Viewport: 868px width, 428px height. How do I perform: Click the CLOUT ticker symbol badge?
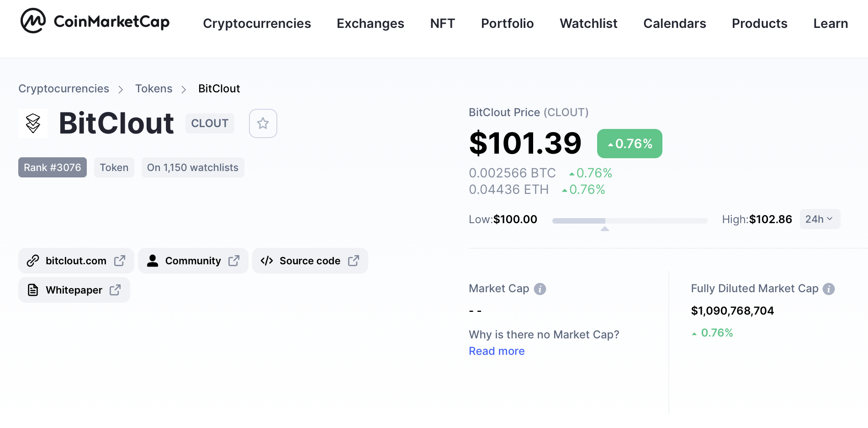click(x=210, y=123)
